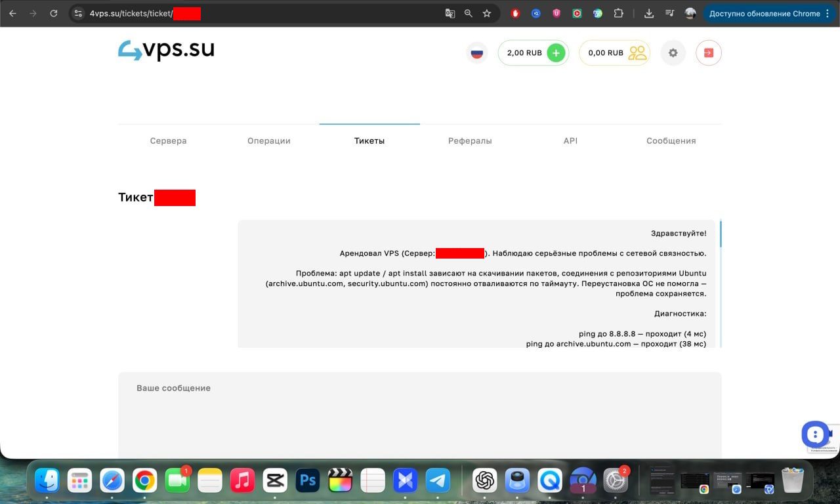Switch to the Сервера tab
This screenshot has height=504, width=840.
point(168,141)
